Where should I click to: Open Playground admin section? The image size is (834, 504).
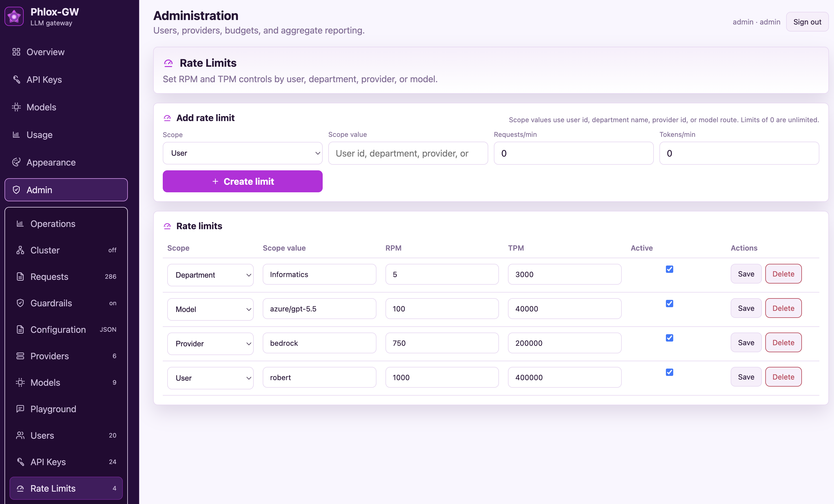(66, 409)
